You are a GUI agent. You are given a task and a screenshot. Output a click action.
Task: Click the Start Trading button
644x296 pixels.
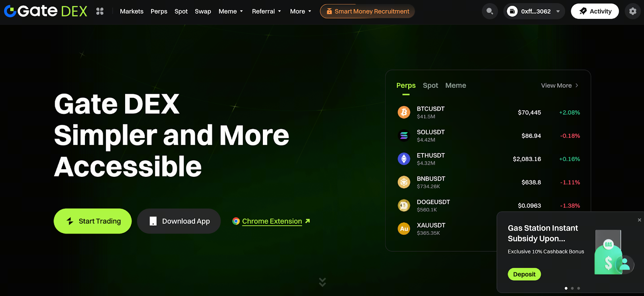coord(93,221)
